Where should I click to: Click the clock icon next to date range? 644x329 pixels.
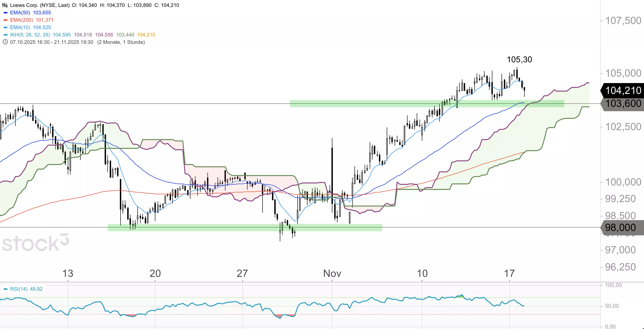tap(5, 42)
